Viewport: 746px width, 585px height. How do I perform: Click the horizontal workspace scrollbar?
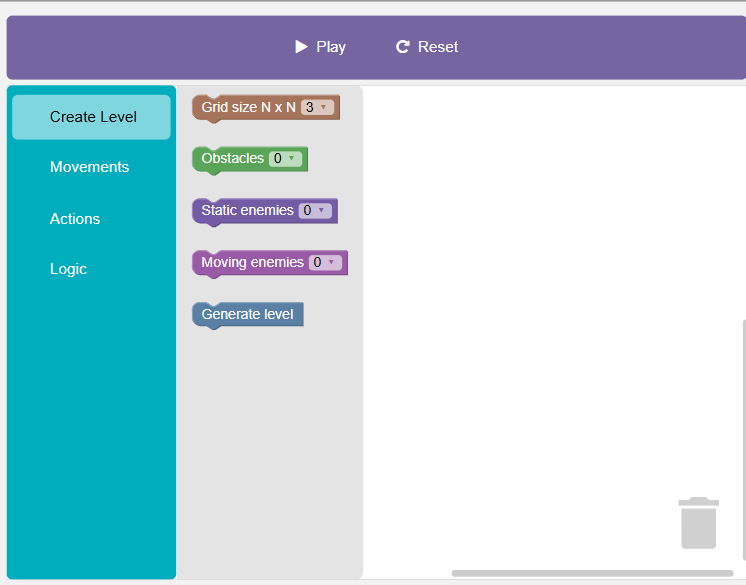[592, 573]
